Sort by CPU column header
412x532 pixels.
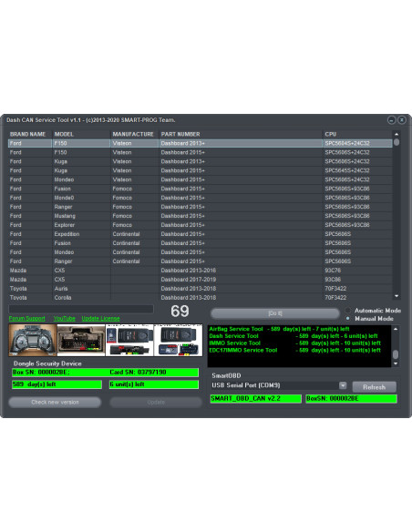pyautogui.click(x=357, y=134)
